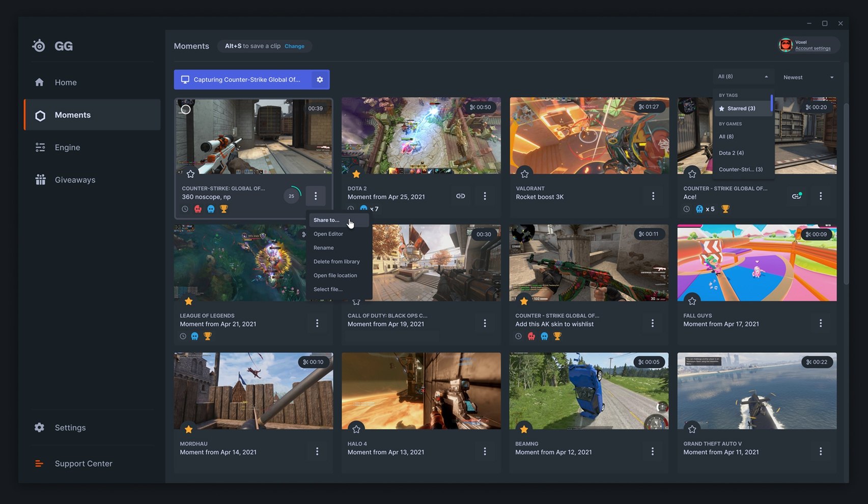Select Share to... in context menu
Screen dimensions: 868x504
pos(326,220)
